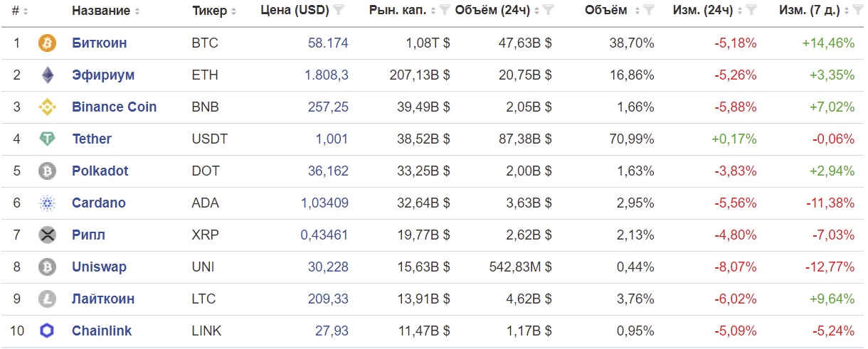Open the Биткоин link

(x=100, y=43)
